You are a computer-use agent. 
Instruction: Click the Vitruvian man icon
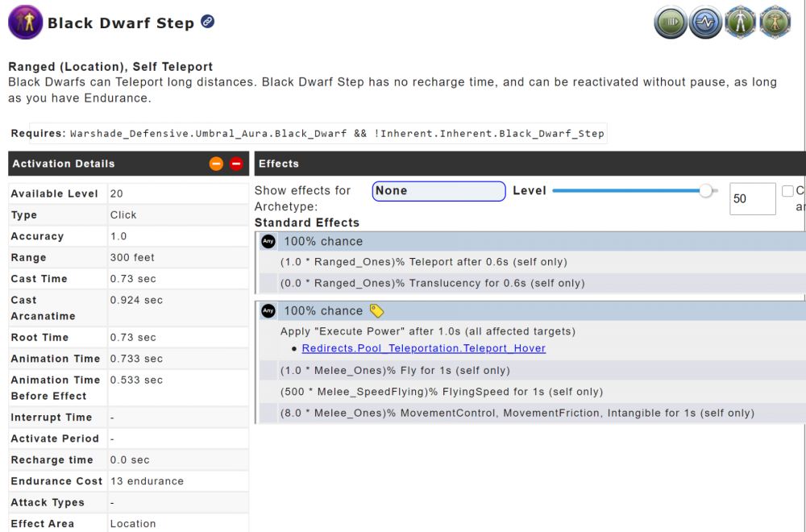point(775,22)
